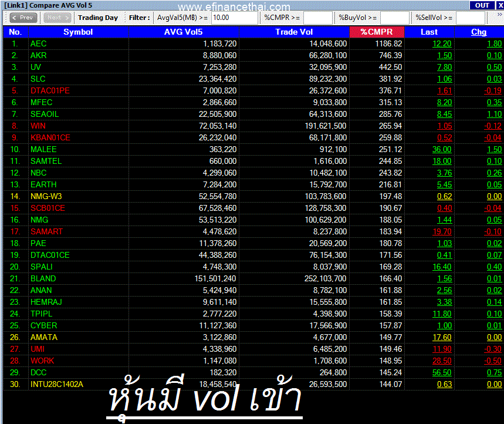
Task: Open the WORK last price 28.50 link
Action: point(442,361)
